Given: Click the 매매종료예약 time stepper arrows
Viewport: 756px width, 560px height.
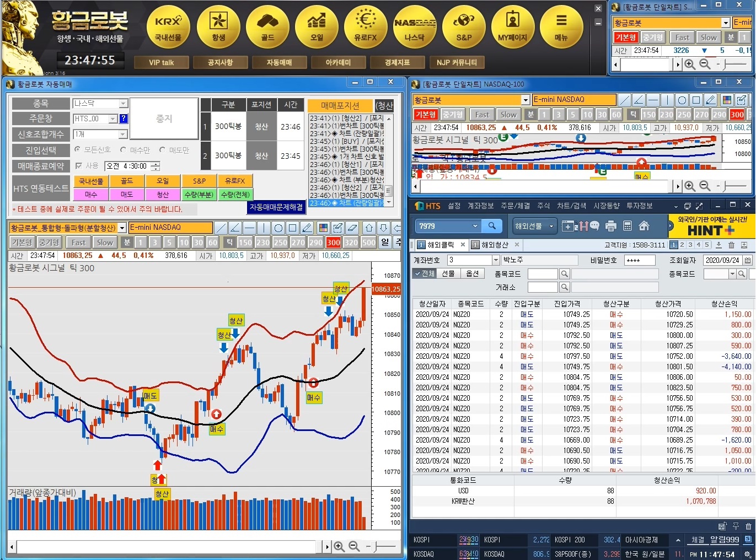Looking at the screenshot, I should point(156,165).
